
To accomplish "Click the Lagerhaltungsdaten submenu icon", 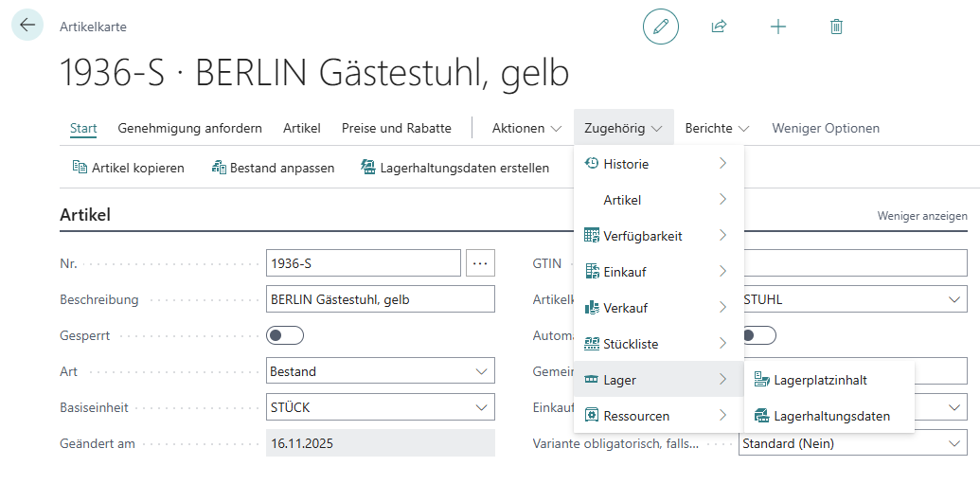I will click(762, 415).
